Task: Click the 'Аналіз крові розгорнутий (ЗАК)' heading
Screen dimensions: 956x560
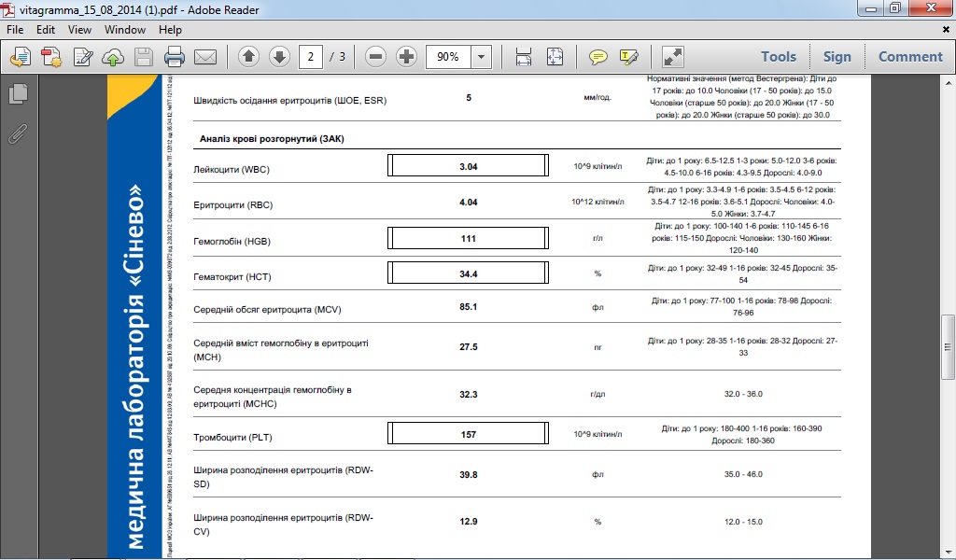Action: [x=272, y=139]
